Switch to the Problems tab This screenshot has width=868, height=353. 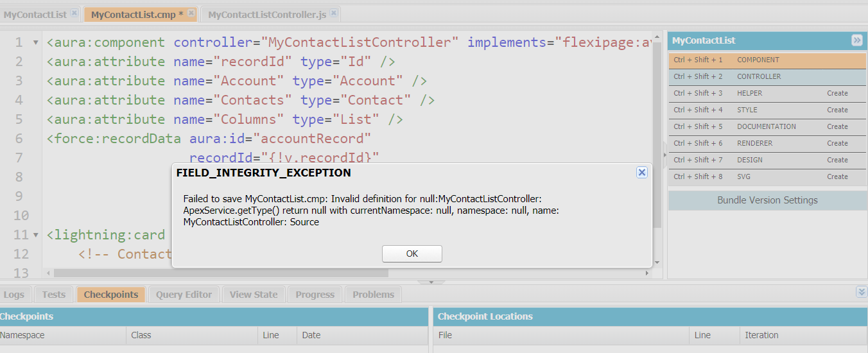(x=373, y=295)
